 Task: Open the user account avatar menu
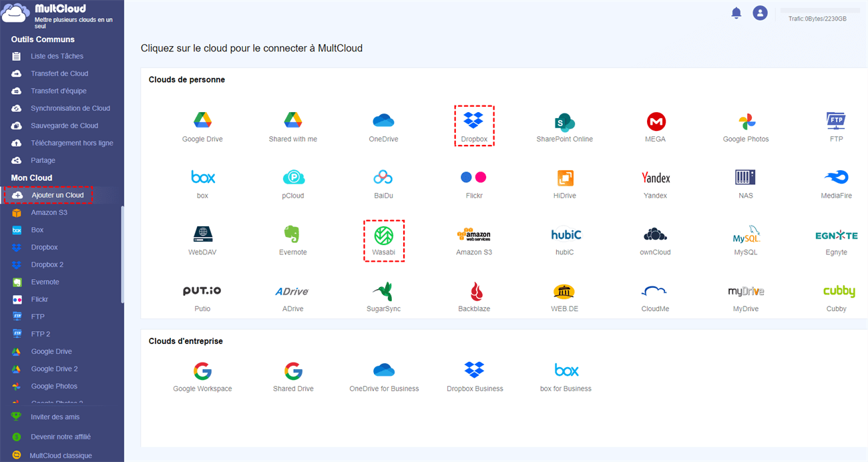tap(760, 13)
